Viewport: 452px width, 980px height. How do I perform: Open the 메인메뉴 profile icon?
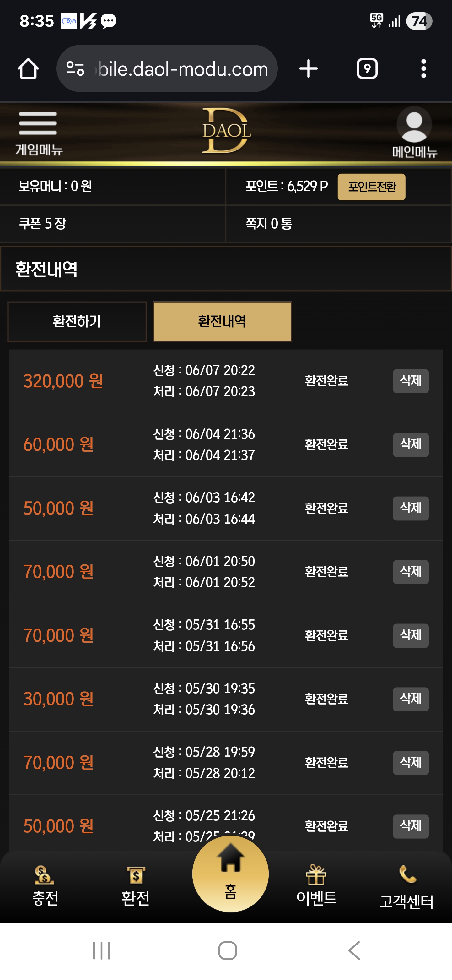[x=414, y=132]
